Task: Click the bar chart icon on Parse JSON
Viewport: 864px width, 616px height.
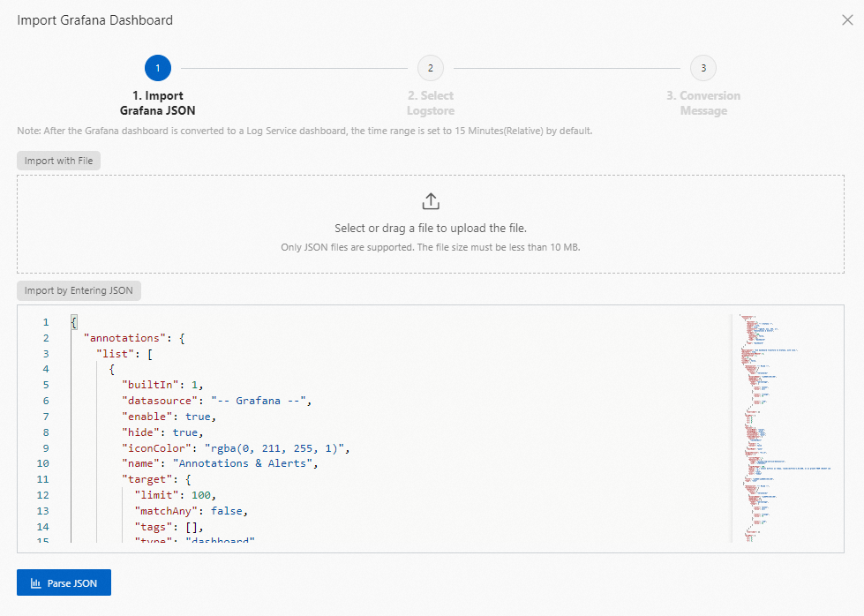Action: click(x=36, y=583)
